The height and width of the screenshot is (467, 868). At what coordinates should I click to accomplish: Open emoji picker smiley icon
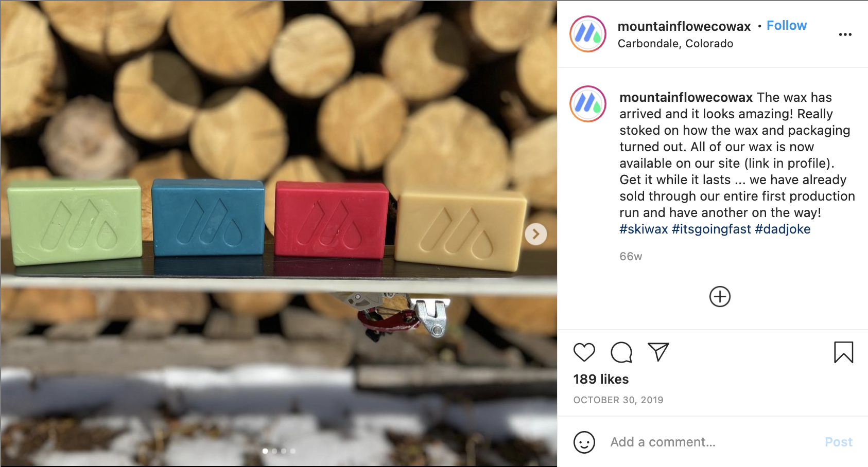[584, 442]
